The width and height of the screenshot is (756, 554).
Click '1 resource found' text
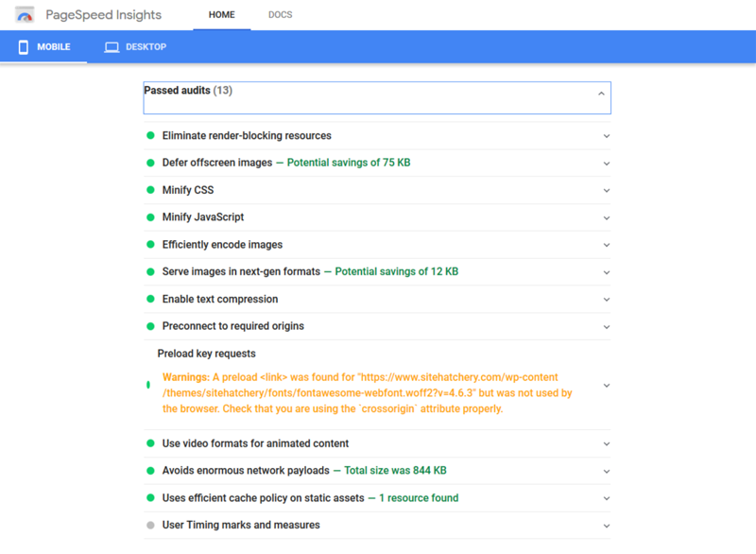(419, 498)
